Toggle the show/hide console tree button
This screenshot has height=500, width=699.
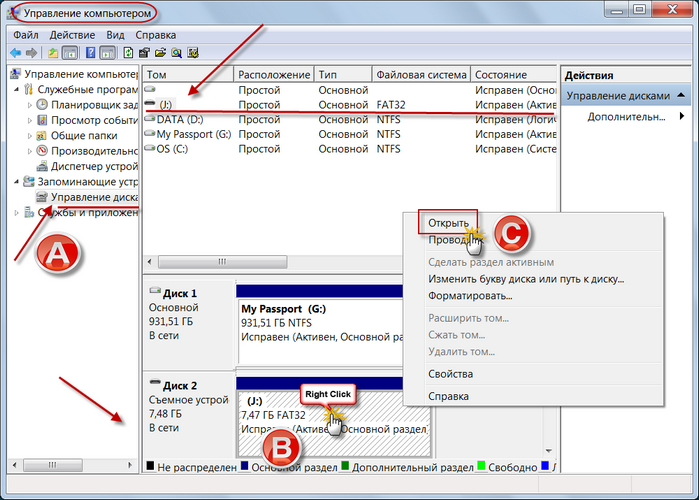tap(70, 53)
